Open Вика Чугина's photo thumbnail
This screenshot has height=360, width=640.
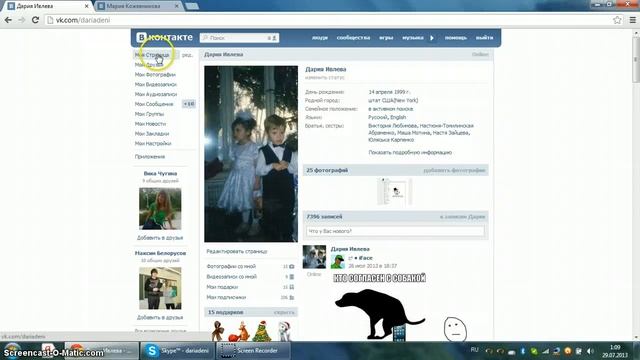click(x=160, y=209)
